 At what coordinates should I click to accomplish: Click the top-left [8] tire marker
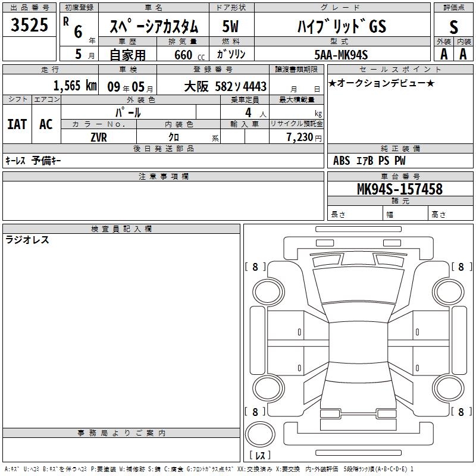[x=255, y=267]
